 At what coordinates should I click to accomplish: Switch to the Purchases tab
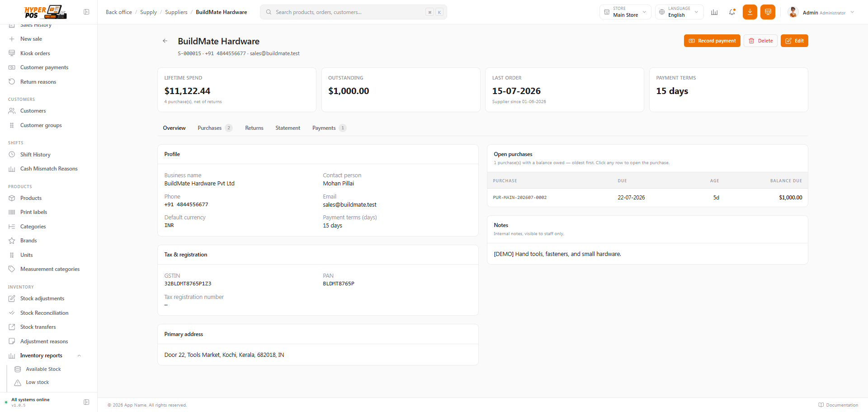tap(215, 128)
